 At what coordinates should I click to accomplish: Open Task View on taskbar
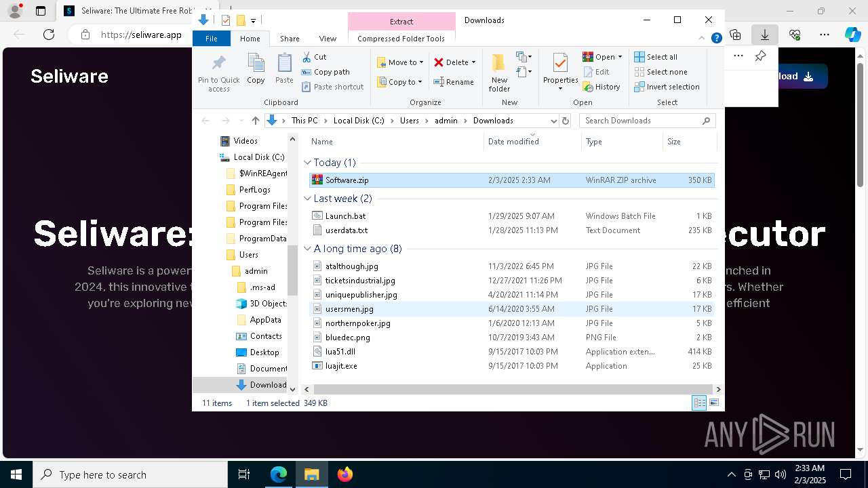(x=244, y=474)
